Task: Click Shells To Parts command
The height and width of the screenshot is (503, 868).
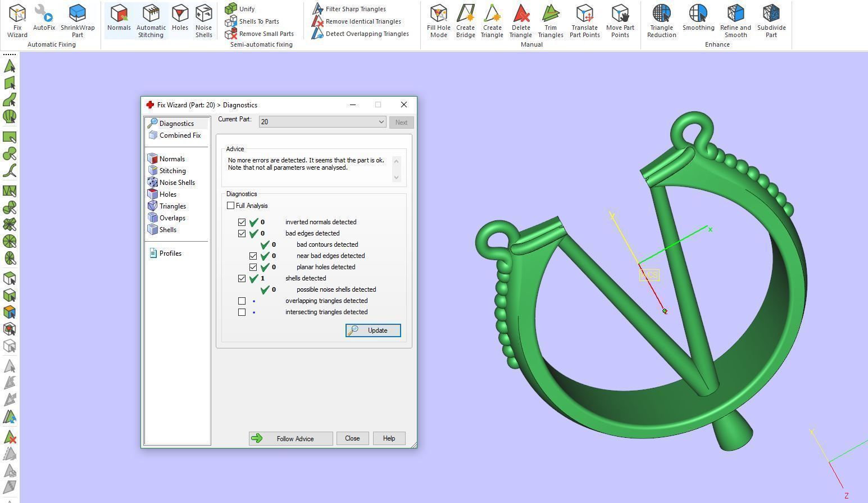Action: coord(252,21)
